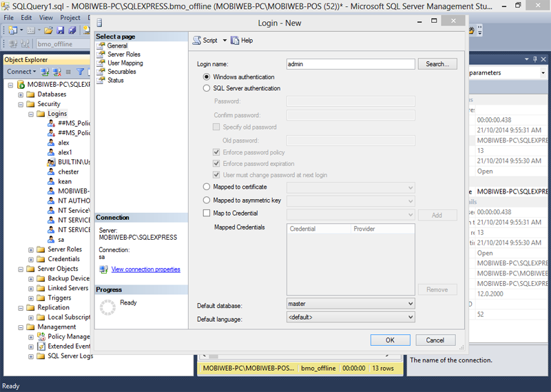Click the view connection properties icon

coord(103,269)
